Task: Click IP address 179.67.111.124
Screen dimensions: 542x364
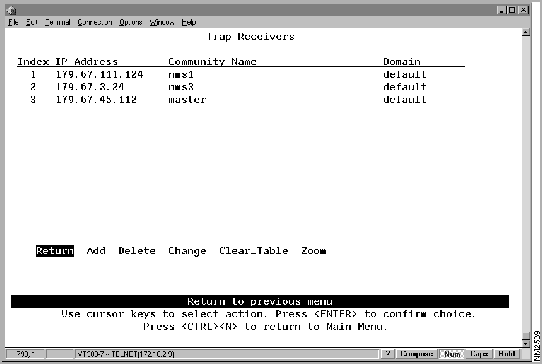Action: pyautogui.click(x=100, y=74)
